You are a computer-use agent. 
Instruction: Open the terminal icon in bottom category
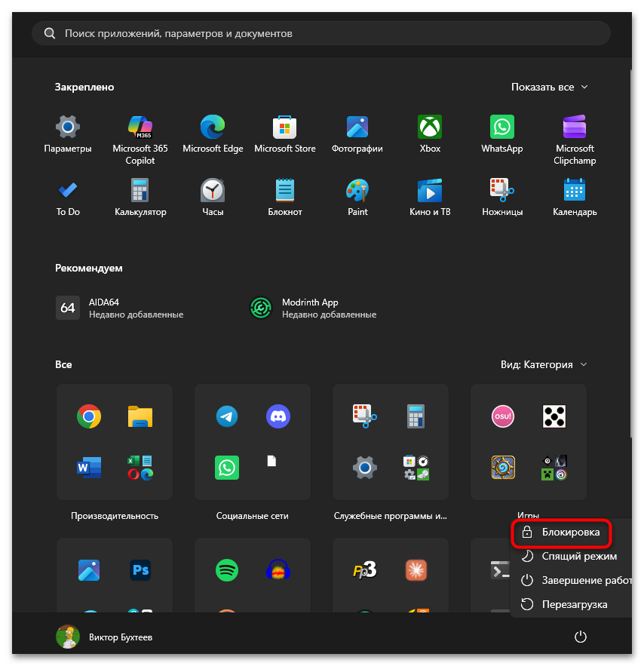point(500,569)
